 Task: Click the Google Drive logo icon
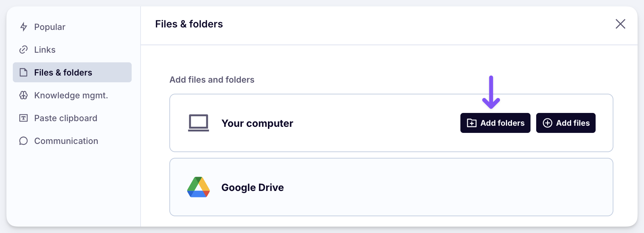tap(198, 187)
